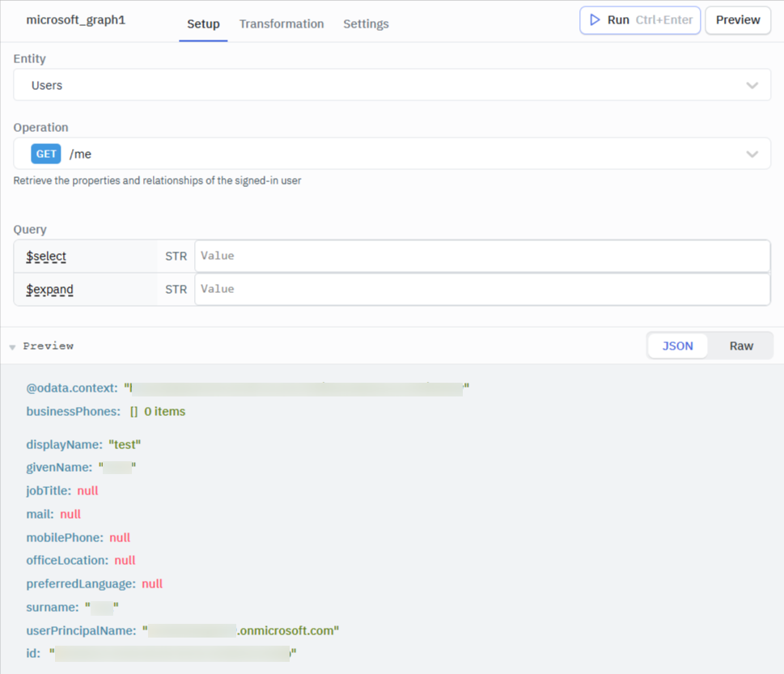Click the givenName key
784x674 pixels.
click(59, 468)
